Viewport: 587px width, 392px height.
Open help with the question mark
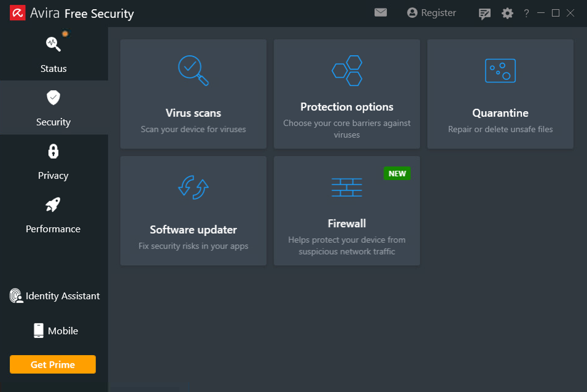(526, 13)
